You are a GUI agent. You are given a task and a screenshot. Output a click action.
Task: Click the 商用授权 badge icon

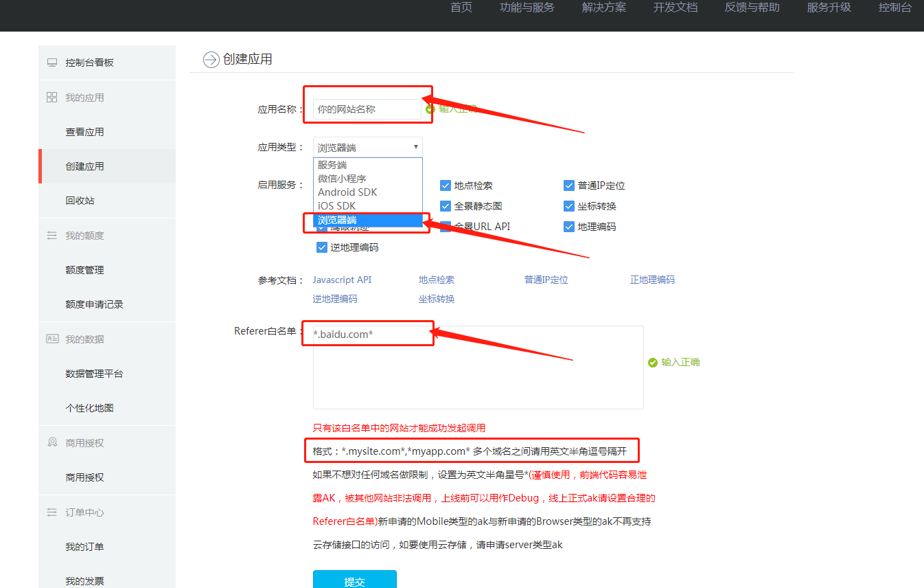tap(51, 443)
